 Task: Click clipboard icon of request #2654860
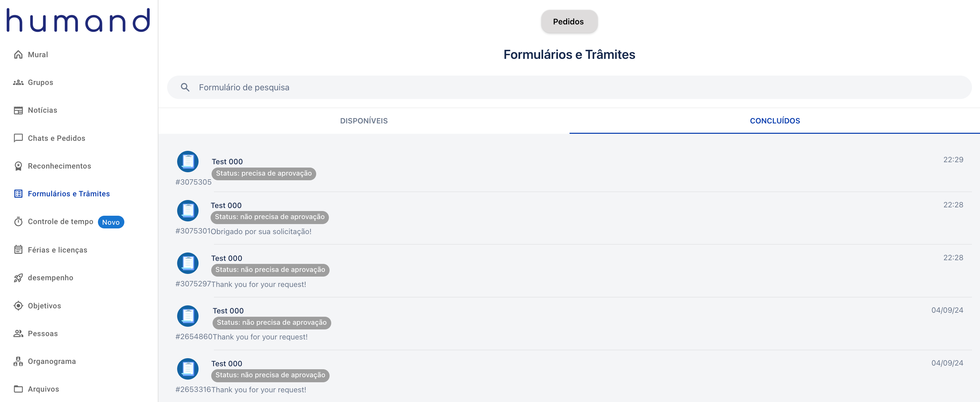pyautogui.click(x=188, y=316)
